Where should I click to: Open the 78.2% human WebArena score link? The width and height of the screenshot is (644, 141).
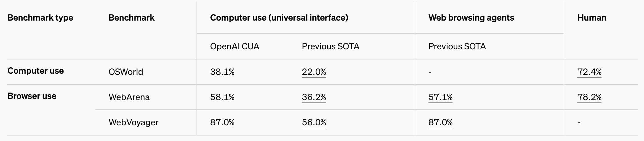589,97
